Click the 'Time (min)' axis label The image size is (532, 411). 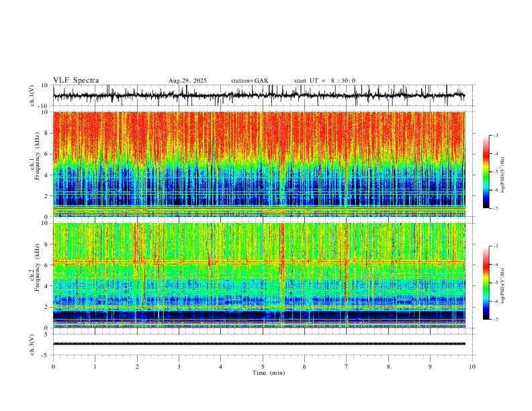pos(269,373)
